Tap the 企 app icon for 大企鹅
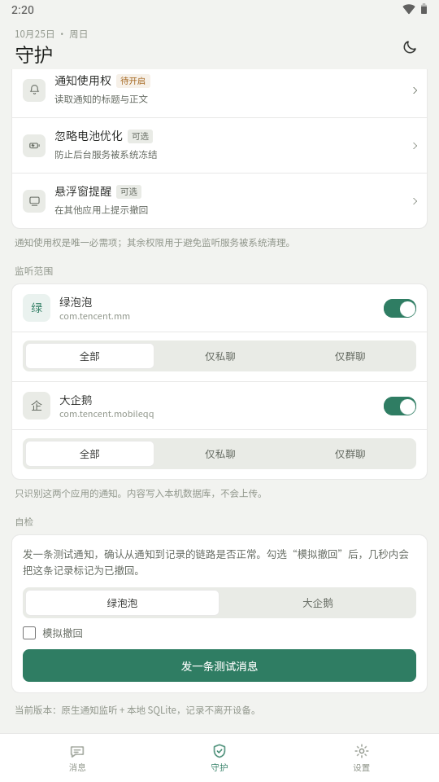The width and height of the screenshot is (439, 782). click(x=36, y=406)
